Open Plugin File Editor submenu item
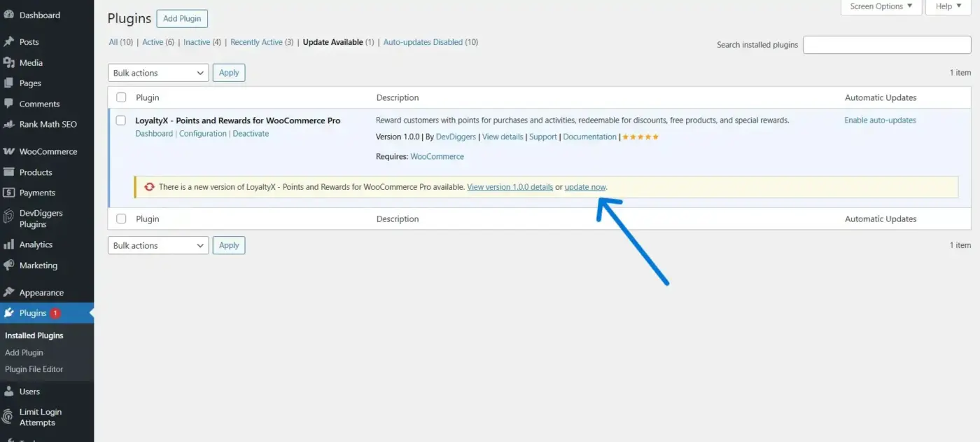 coord(34,369)
